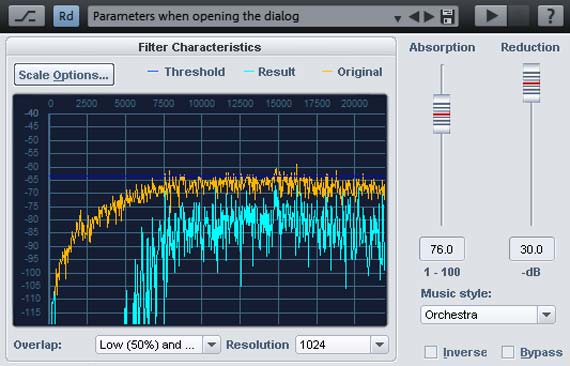Enable the Bypass checkbox

pos(508,352)
